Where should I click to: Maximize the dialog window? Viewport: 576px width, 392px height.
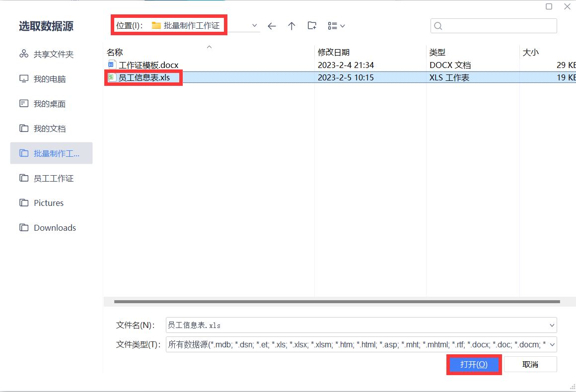pyautogui.click(x=549, y=6)
